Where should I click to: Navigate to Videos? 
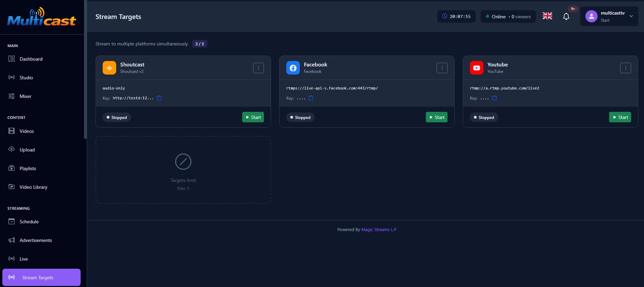42,131
